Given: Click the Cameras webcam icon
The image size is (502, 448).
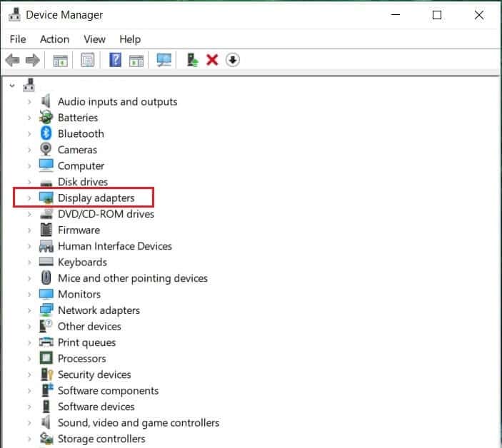Looking at the screenshot, I should pyautogui.click(x=46, y=150).
